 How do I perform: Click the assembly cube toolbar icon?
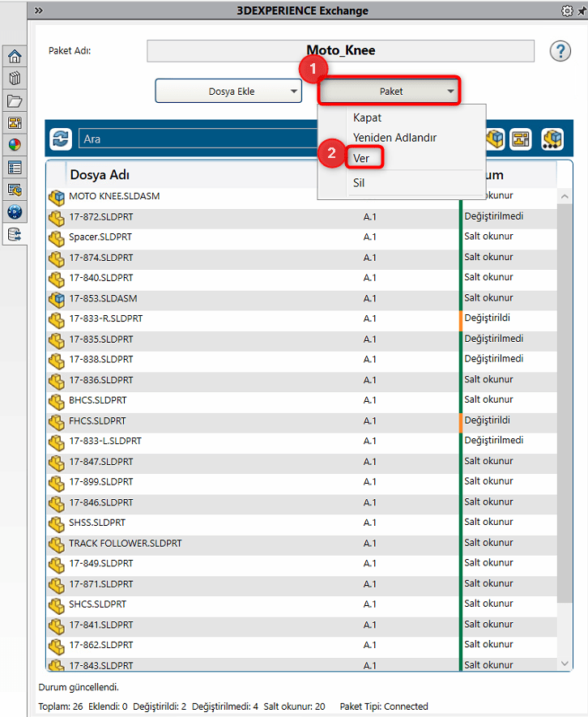(495, 139)
